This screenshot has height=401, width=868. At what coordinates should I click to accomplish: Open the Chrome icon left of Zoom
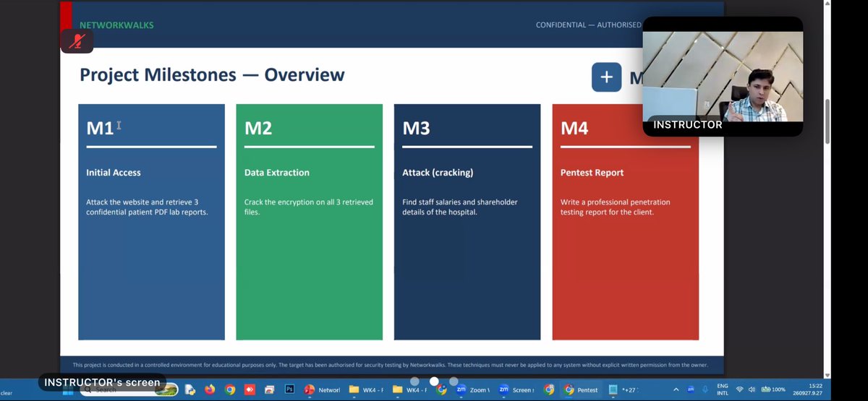pos(442,389)
